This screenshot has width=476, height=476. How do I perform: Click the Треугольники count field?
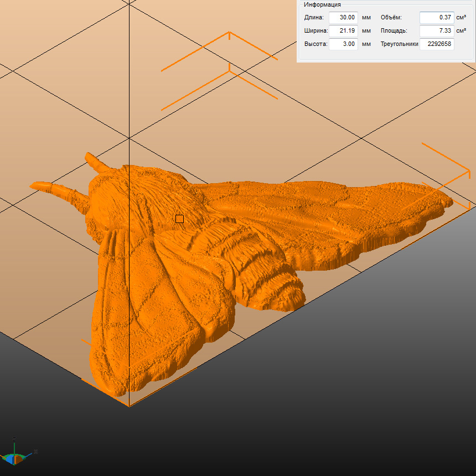[436, 44]
